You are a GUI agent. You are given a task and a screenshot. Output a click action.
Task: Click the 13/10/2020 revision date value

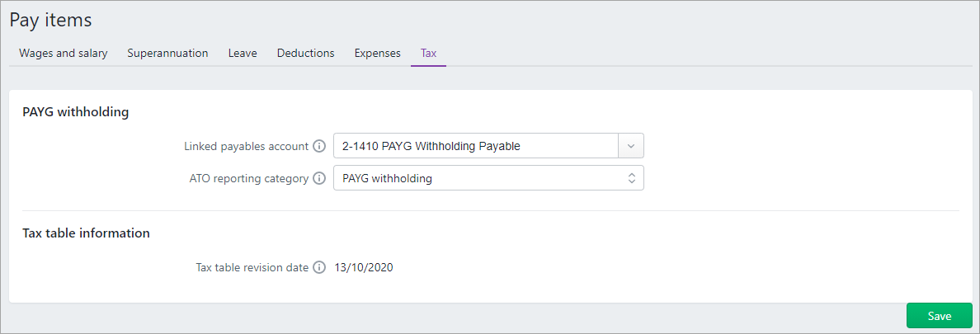[x=364, y=267]
